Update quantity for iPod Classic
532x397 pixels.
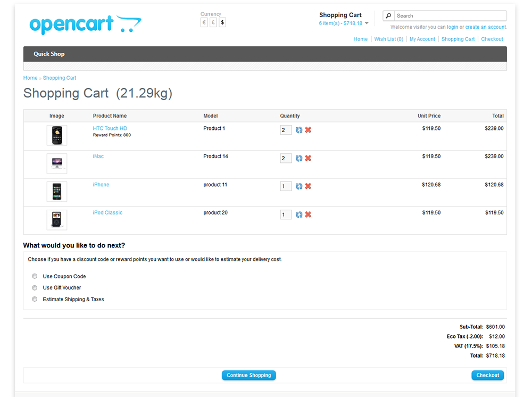click(299, 214)
